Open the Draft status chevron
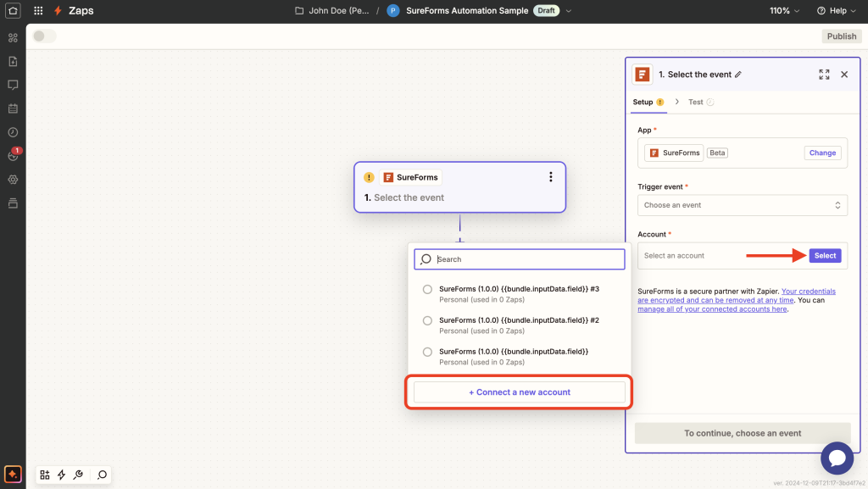 coord(566,11)
